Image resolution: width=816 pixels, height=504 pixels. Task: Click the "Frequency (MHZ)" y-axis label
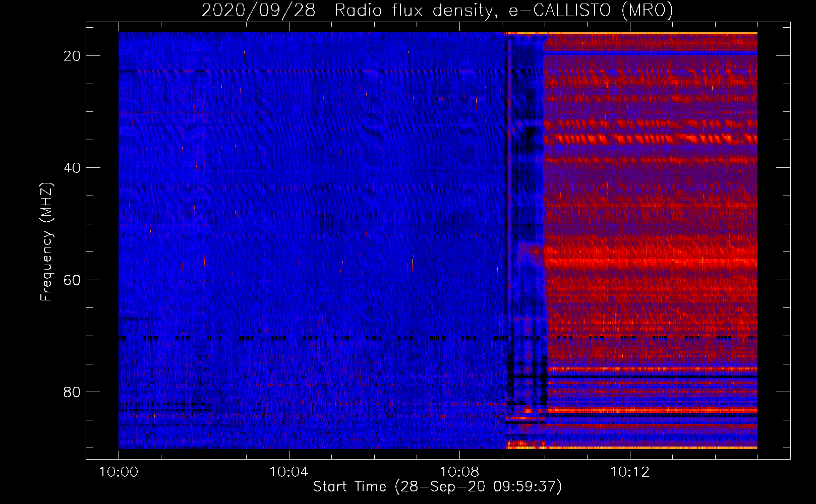[46, 242]
